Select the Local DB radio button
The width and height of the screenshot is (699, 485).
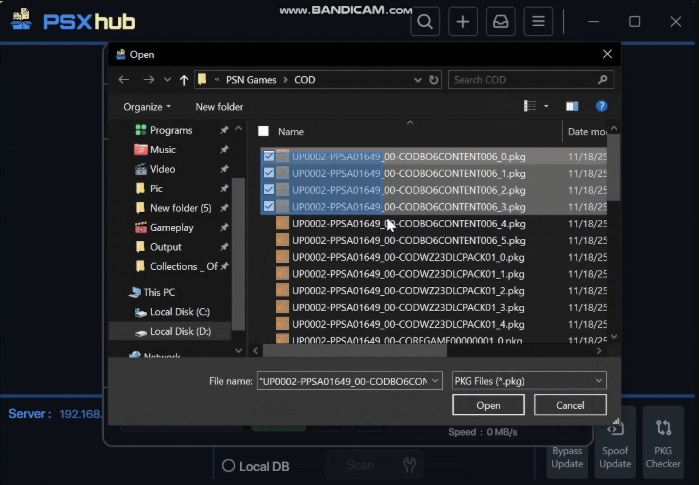pyautogui.click(x=228, y=466)
